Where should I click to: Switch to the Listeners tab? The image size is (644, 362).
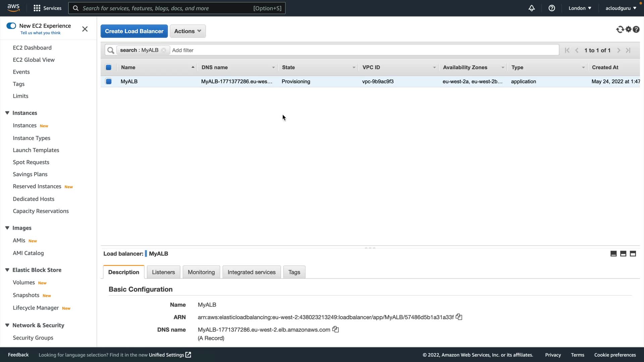pyautogui.click(x=163, y=272)
